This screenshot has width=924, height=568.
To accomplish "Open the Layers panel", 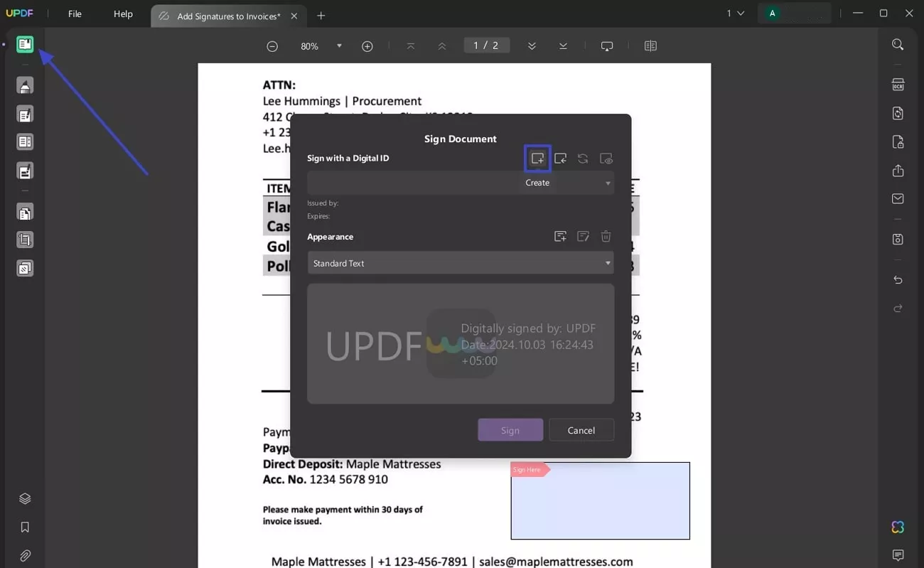I will coord(25,498).
